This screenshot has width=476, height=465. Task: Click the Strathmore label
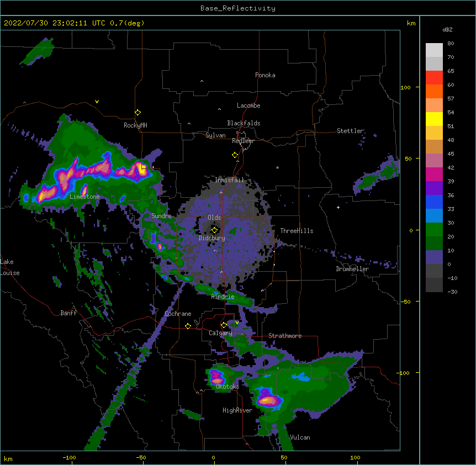click(x=285, y=336)
